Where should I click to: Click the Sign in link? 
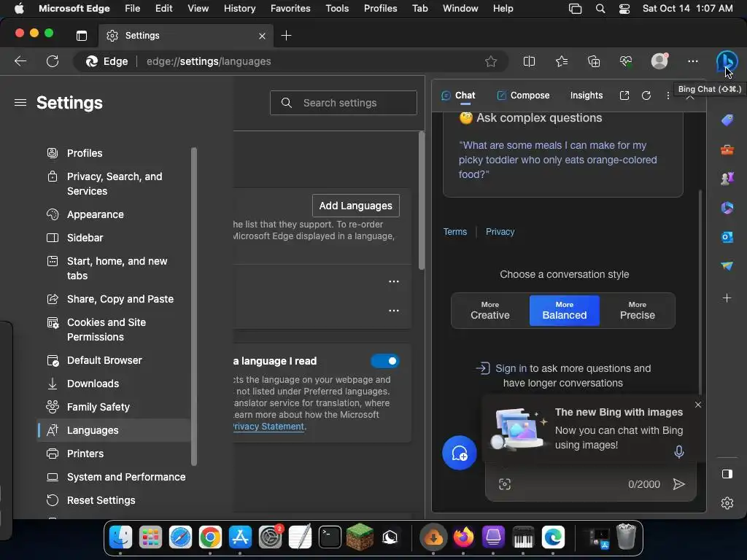click(511, 368)
